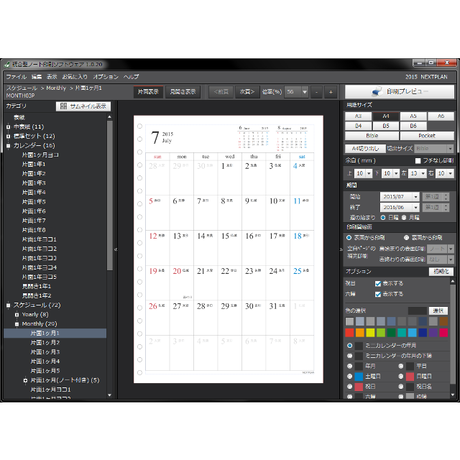Select 片面1ヶ月2 in the Monthly tree
The height and width of the screenshot is (460, 460).
click(45, 343)
